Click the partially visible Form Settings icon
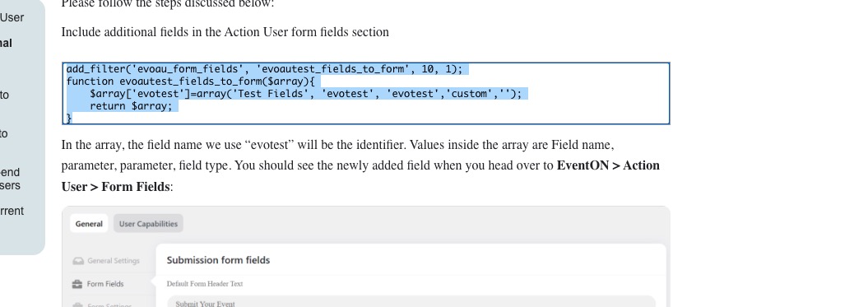Viewport: 868px width, 307px height. [x=77, y=305]
